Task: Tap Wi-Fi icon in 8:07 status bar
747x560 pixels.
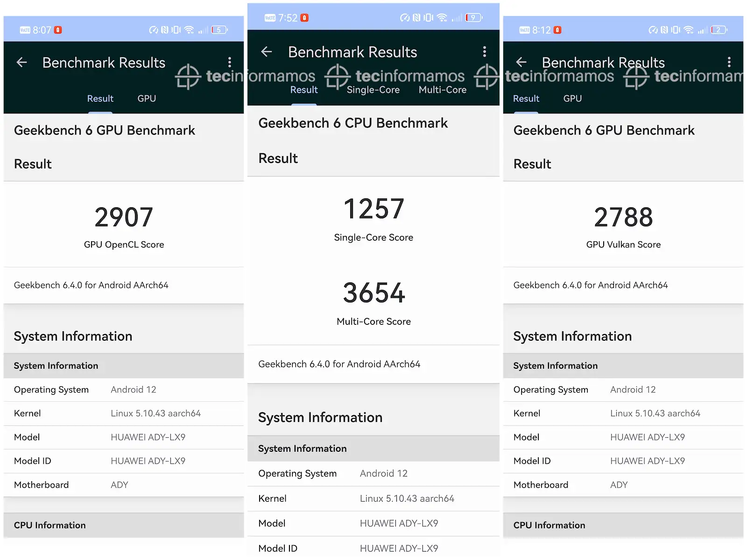Action: tap(189, 30)
